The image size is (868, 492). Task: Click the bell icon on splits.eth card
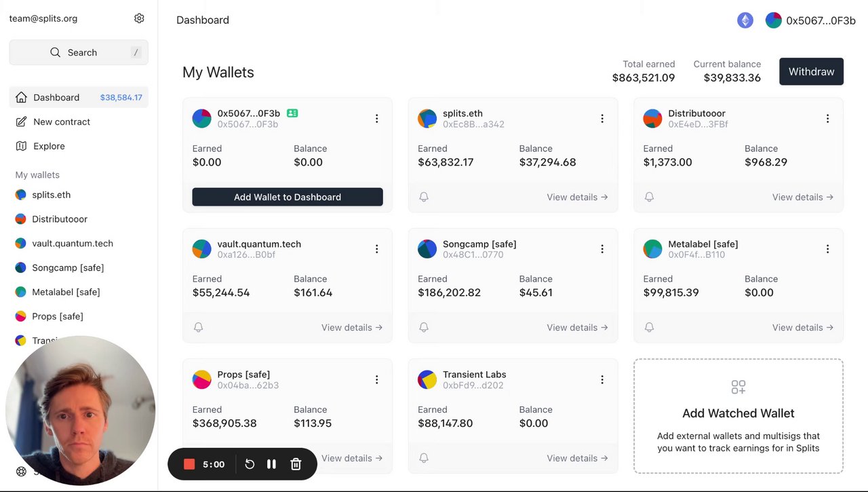click(x=424, y=197)
